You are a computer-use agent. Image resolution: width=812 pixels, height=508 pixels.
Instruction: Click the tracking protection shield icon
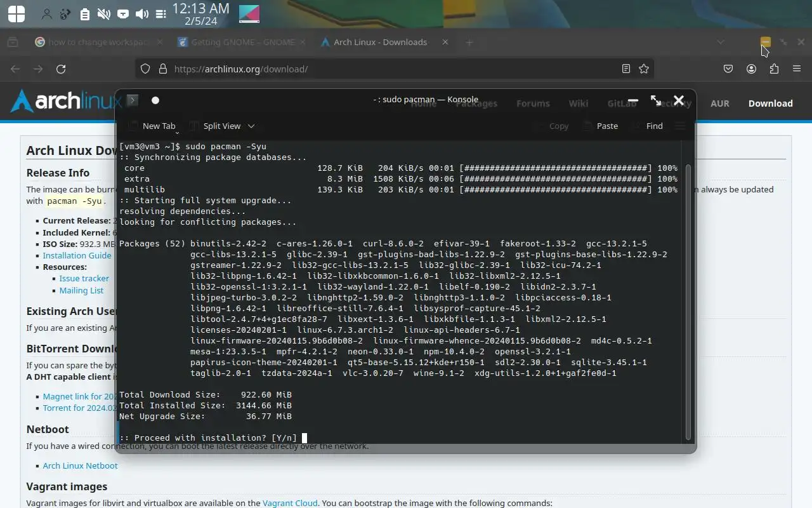145,69
